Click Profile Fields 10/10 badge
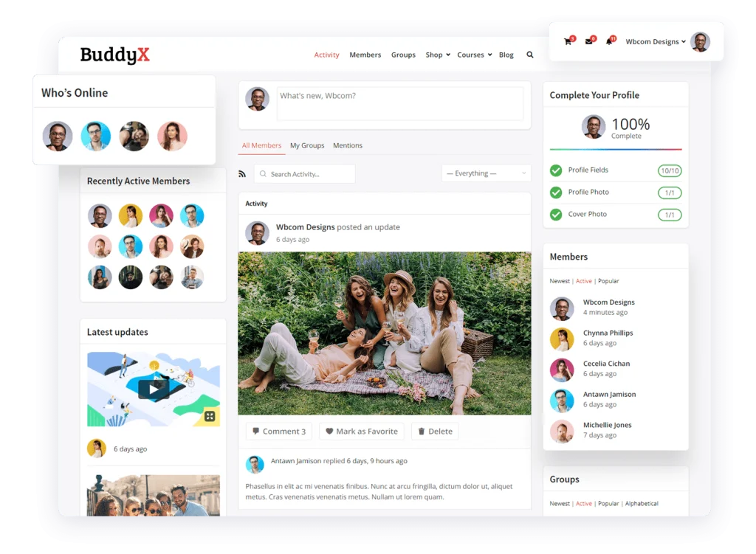Viewport: 756px width, 554px height. click(670, 170)
